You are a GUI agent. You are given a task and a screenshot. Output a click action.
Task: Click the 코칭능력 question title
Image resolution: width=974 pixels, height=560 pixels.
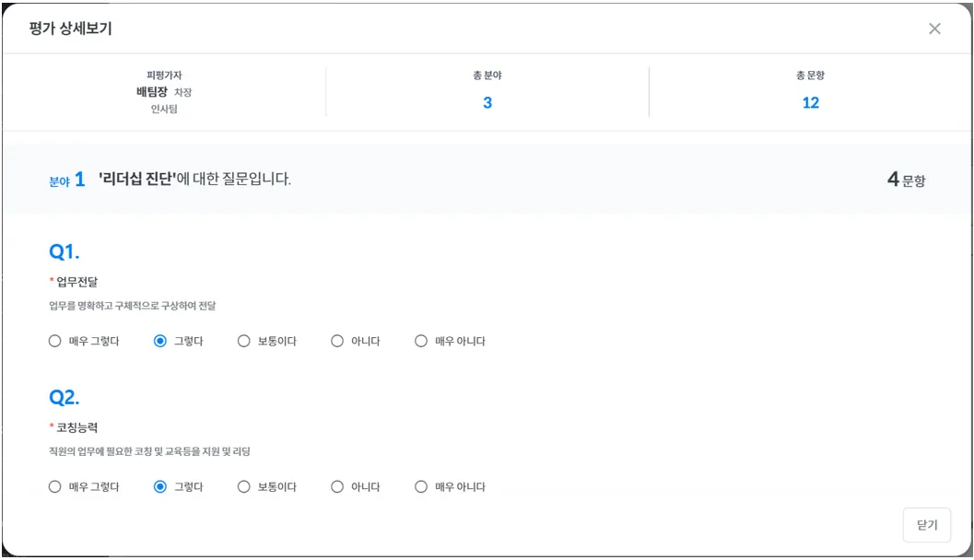tap(77, 427)
